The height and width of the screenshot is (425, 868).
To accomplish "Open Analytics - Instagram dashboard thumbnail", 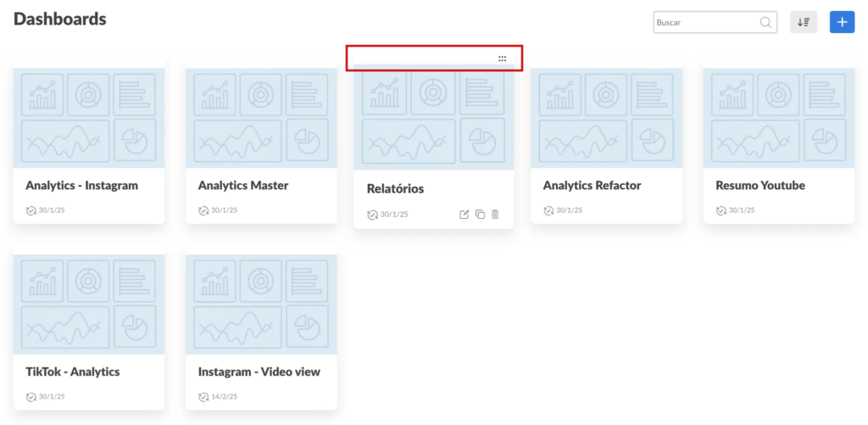I will pos(88,116).
